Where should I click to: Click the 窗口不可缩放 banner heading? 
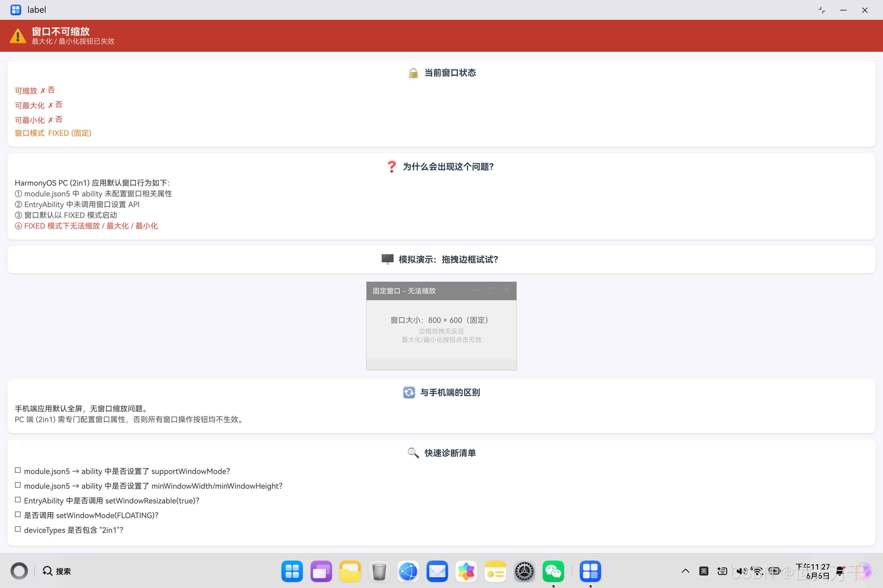pos(61,31)
